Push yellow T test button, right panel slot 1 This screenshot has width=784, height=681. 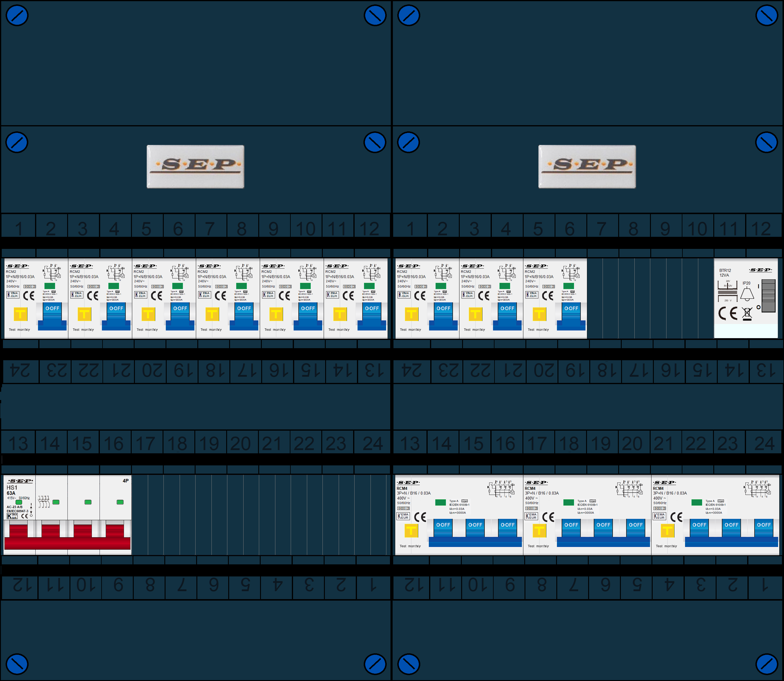pos(411,314)
